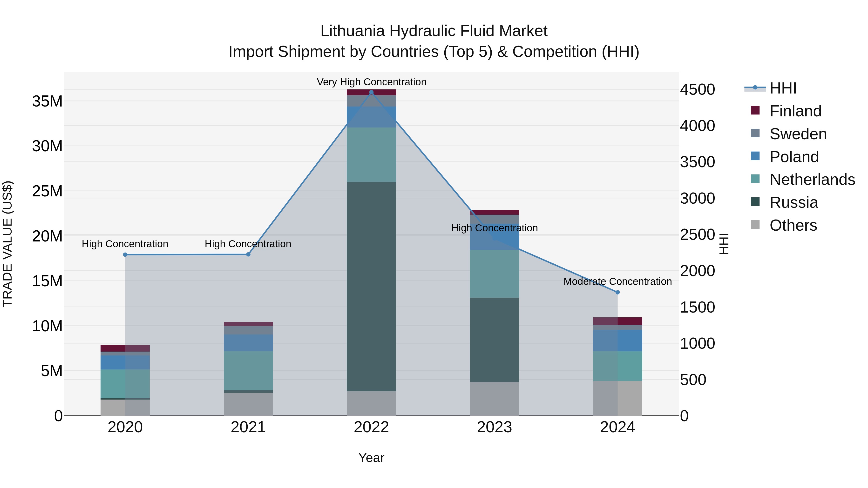Toggle the Russia legend label
Viewport: 868px width, 488px height.
[794, 202]
